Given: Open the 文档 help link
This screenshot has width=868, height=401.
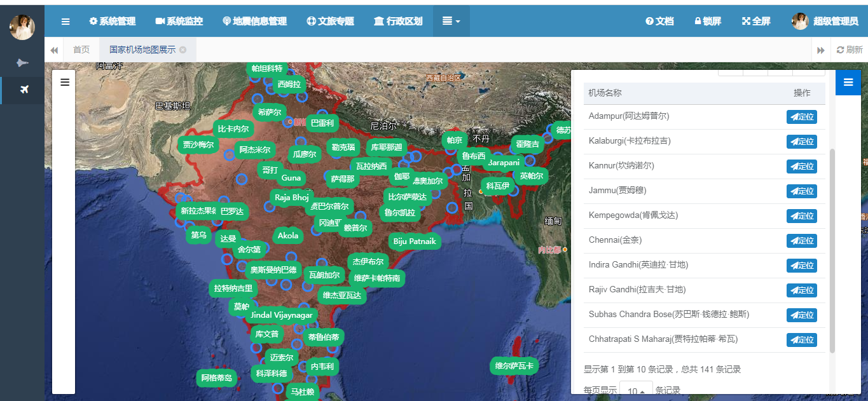Looking at the screenshot, I should click(x=659, y=22).
